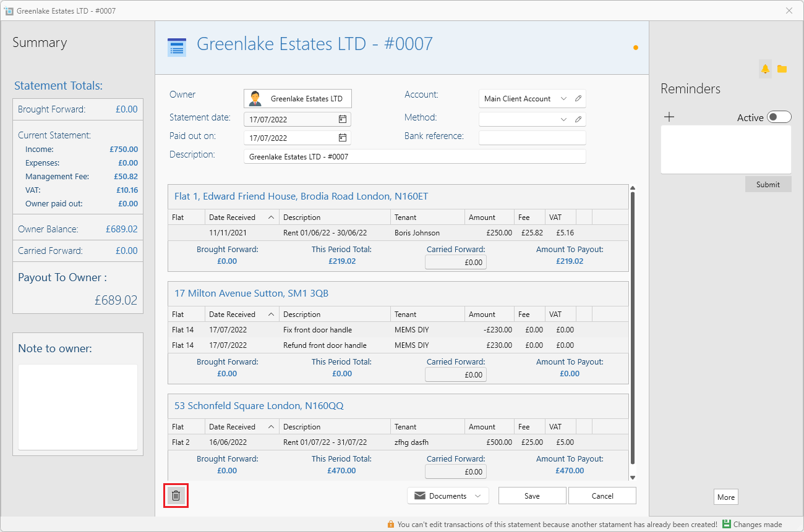Image resolution: width=804 pixels, height=532 pixels.
Task: Click the £470.00 This Period Total value
Action: point(341,471)
